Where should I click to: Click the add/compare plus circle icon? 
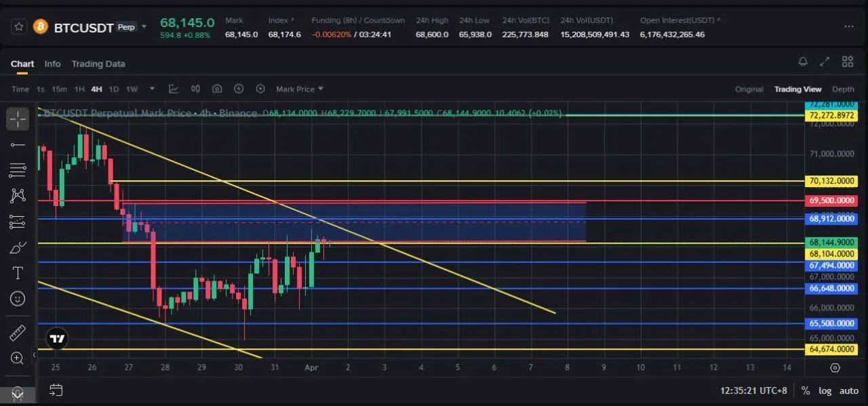239,89
